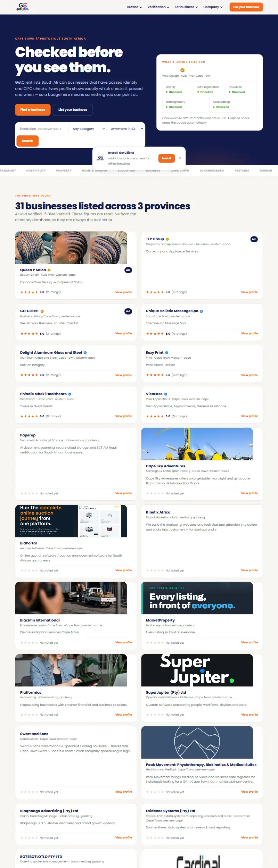
Task: View profile of Blaqnongo Advertising (Pty) Ltd
Action: click(124, 838)
